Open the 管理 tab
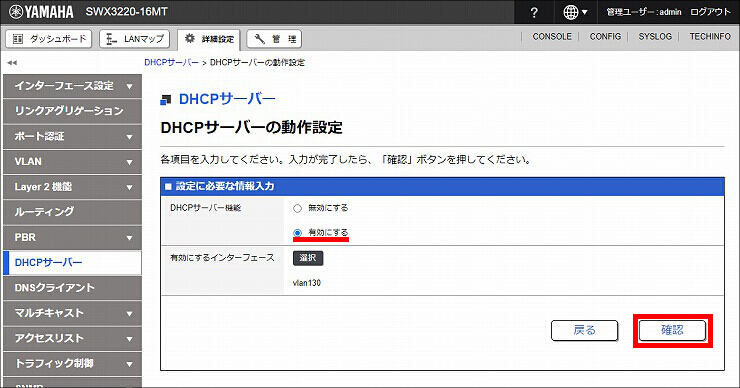Viewport: 740px width, 388px height. [x=274, y=39]
